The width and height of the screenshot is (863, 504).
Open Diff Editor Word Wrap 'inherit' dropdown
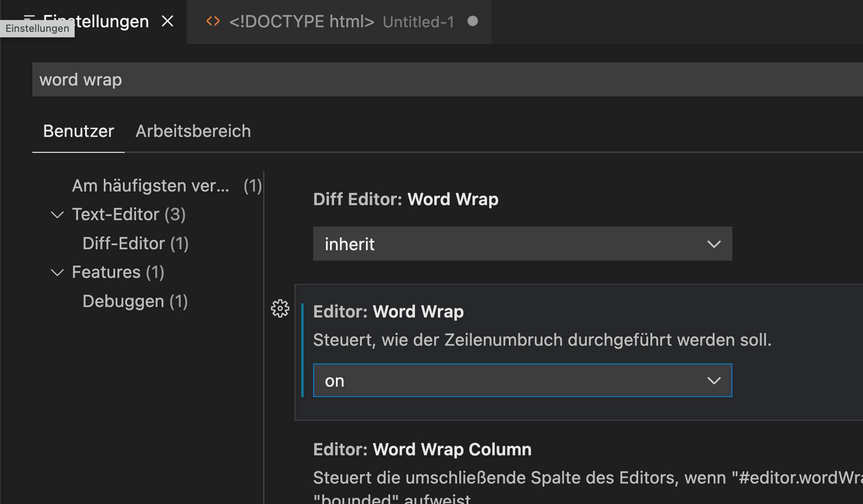coord(523,244)
